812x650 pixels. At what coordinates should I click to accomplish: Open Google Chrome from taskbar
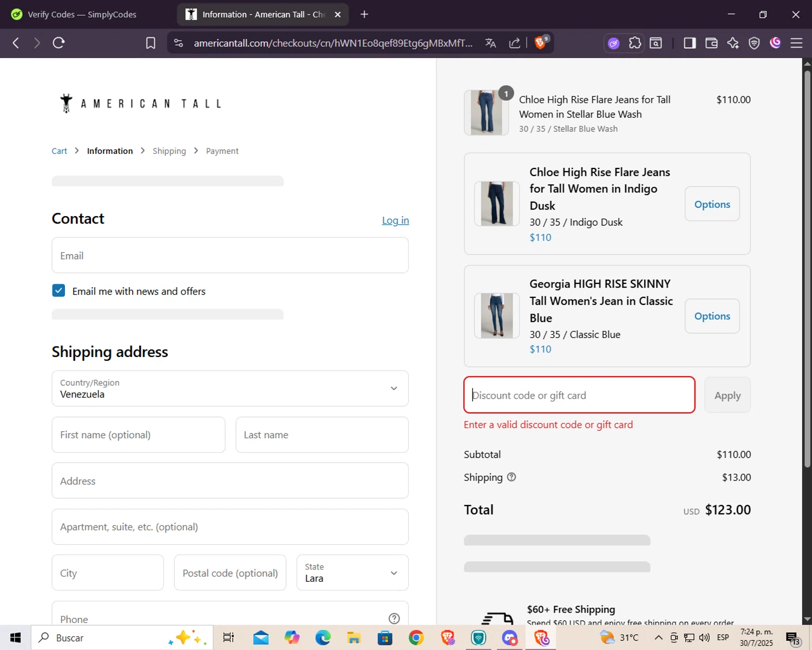pos(416,638)
